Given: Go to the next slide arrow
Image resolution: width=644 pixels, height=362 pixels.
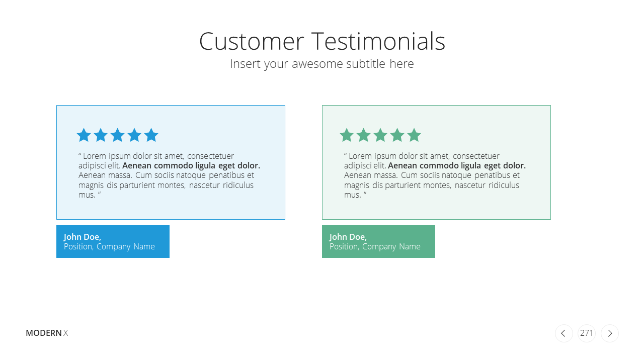Looking at the screenshot, I should (x=610, y=333).
